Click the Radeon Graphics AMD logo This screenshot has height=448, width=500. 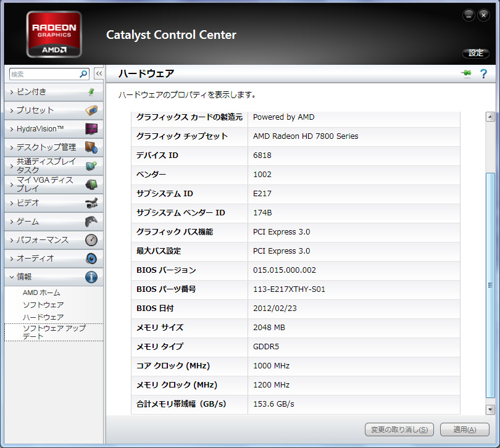click(x=54, y=34)
